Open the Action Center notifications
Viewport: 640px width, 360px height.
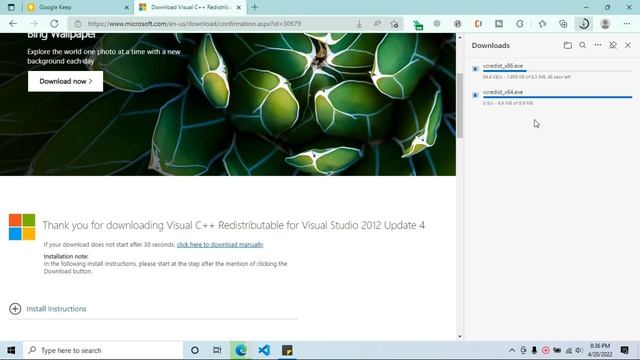624,350
